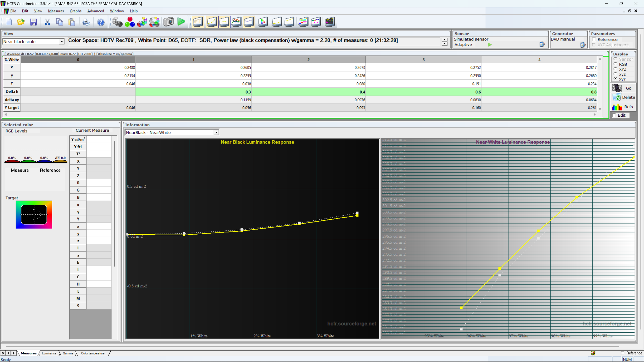Click the info text spinner up arrow

tap(445, 40)
